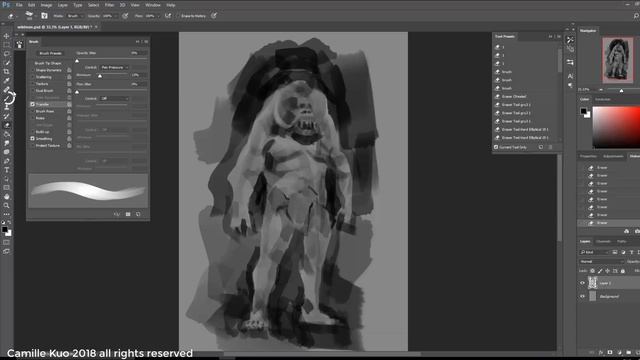Select the Hand tool
The height and width of the screenshot is (360, 640).
pyautogui.click(x=7, y=197)
